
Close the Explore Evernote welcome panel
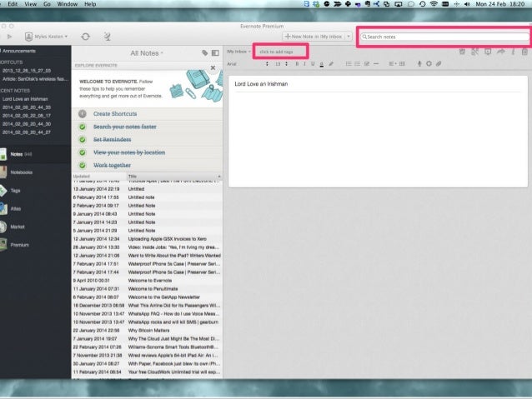(x=213, y=67)
